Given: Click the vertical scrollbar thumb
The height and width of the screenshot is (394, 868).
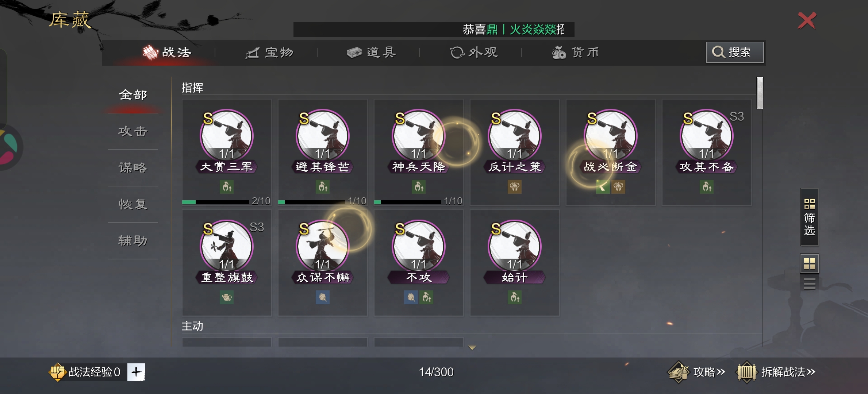Looking at the screenshot, I should pyautogui.click(x=760, y=93).
